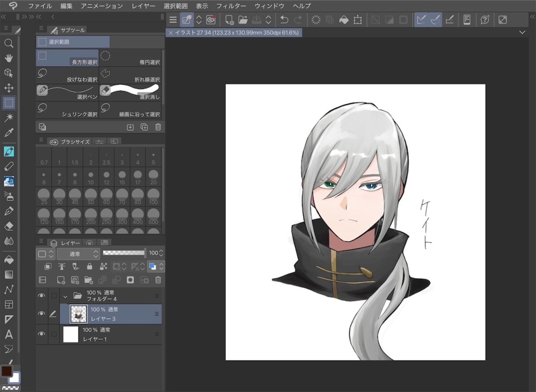The image size is (536, 392).
Task: Open the レイヤー menu
Action: click(143, 6)
